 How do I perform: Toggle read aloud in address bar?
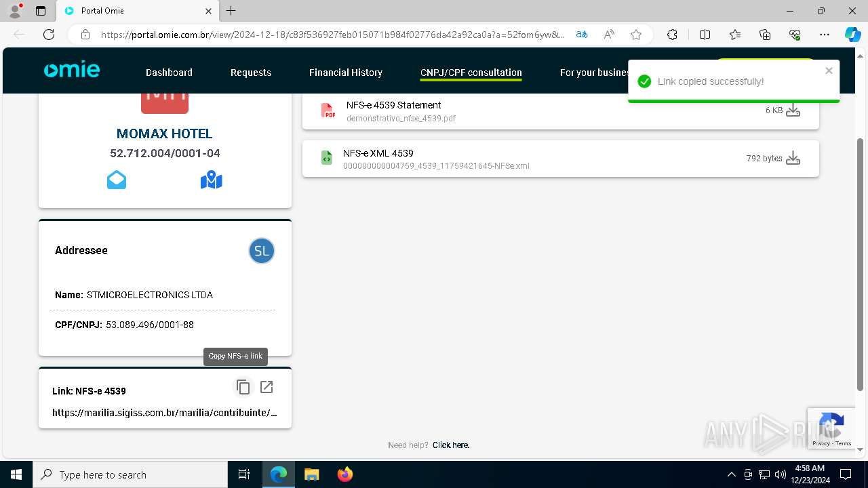[x=609, y=35]
